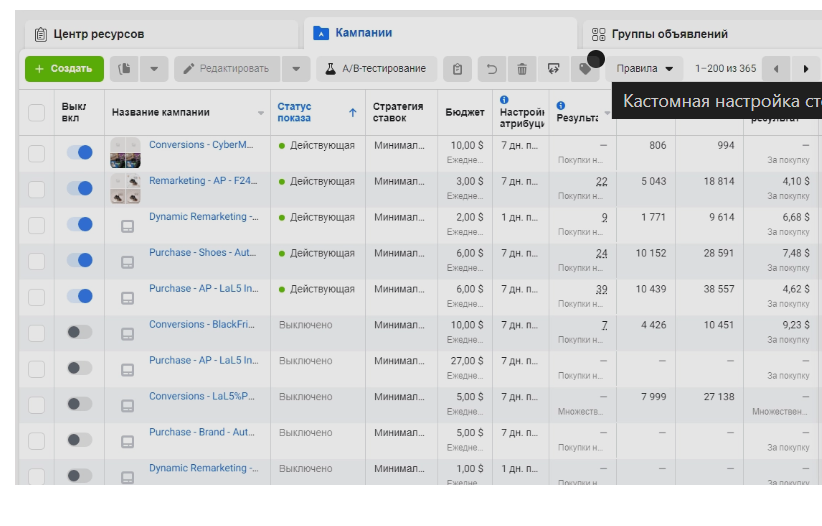Image resolution: width=822 pixels, height=526 pixels.
Task: Switch to Кампании tab
Action: 440,33
